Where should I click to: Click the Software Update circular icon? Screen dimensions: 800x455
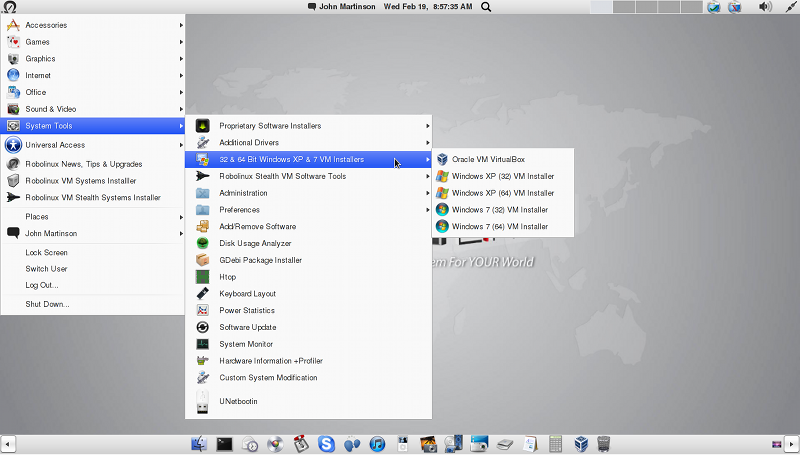[x=203, y=327]
